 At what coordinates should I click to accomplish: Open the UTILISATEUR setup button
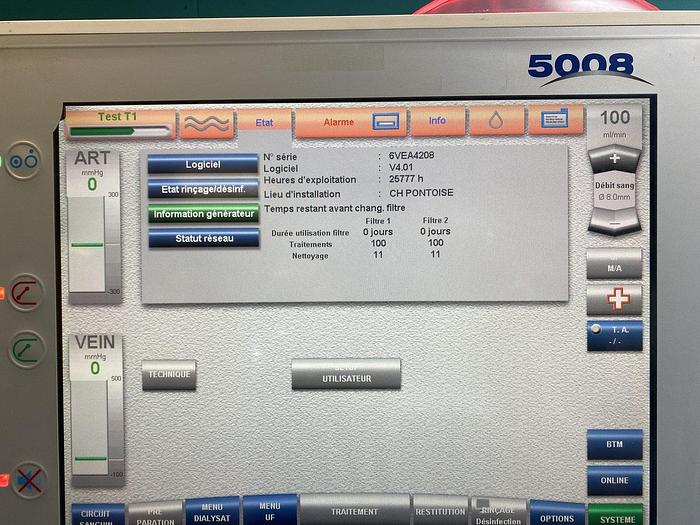point(346,374)
